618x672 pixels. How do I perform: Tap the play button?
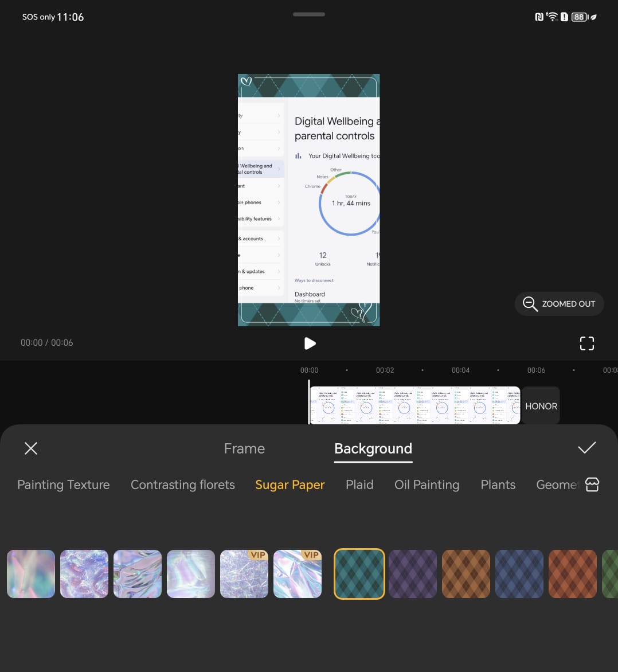click(310, 343)
